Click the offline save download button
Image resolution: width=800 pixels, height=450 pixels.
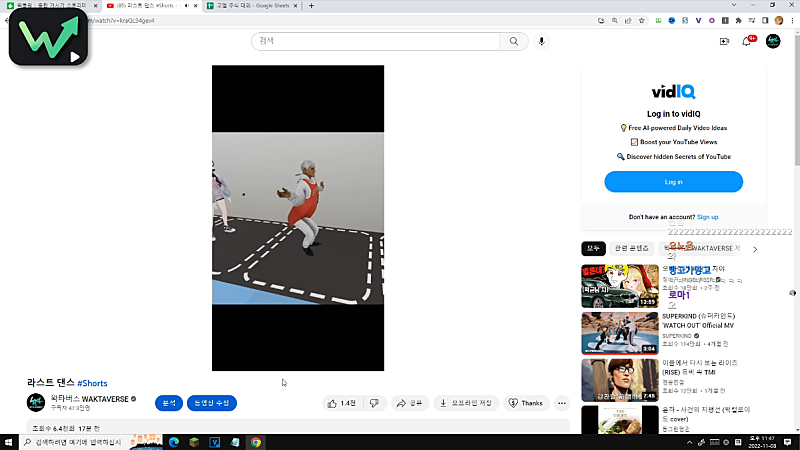(x=466, y=403)
